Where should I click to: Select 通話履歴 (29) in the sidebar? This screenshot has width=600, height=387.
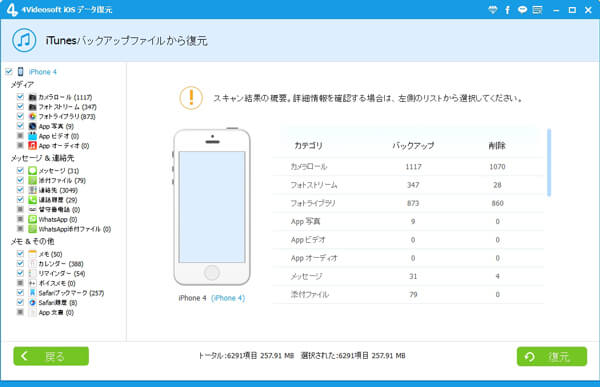coord(58,200)
